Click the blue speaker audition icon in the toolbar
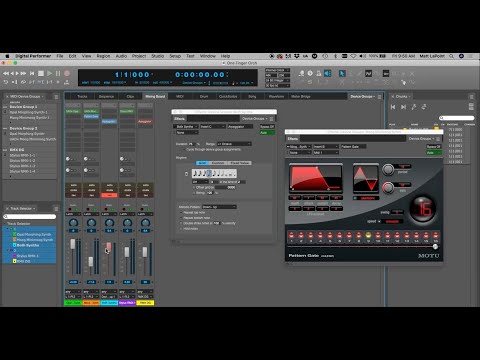This screenshot has width=480, height=360. pos(328,73)
